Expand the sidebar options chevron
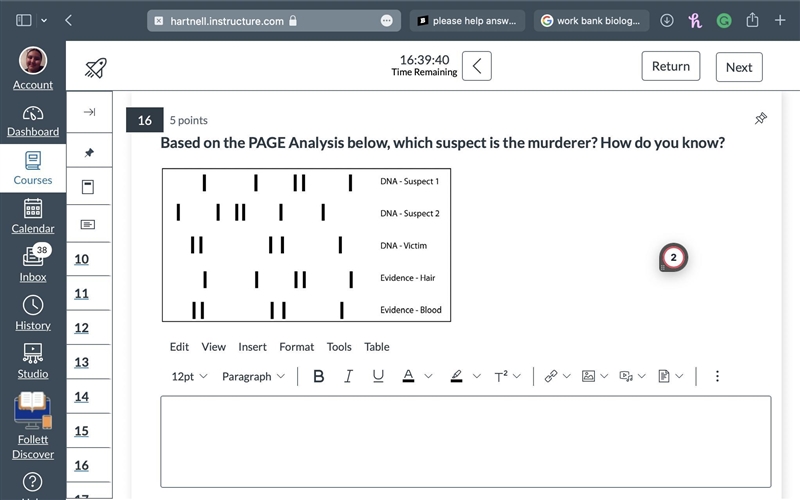The height and width of the screenshot is (500, 800). [44, 20]
